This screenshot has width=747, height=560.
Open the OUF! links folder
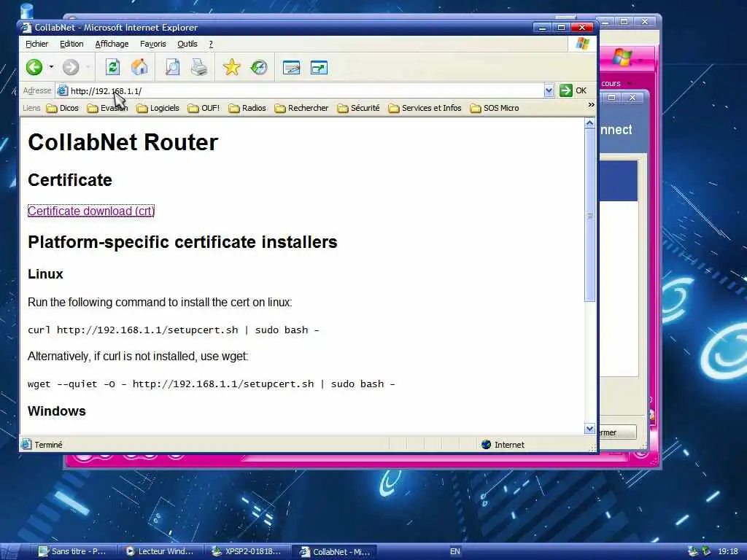[x=204, y=108]
